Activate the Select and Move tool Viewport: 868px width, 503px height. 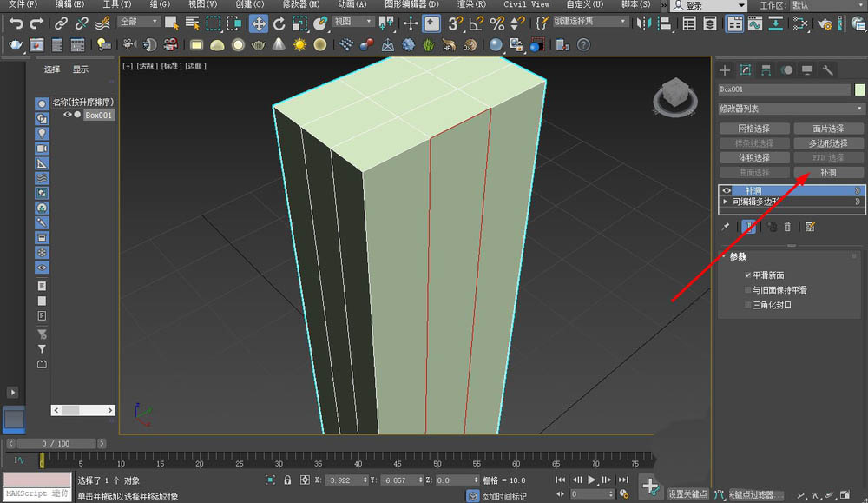(258, 23)
